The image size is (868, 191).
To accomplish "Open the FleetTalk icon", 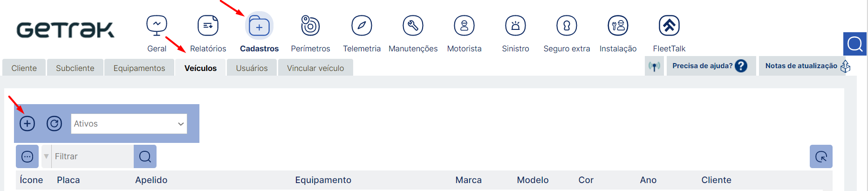I will click(x=669, y=26).
